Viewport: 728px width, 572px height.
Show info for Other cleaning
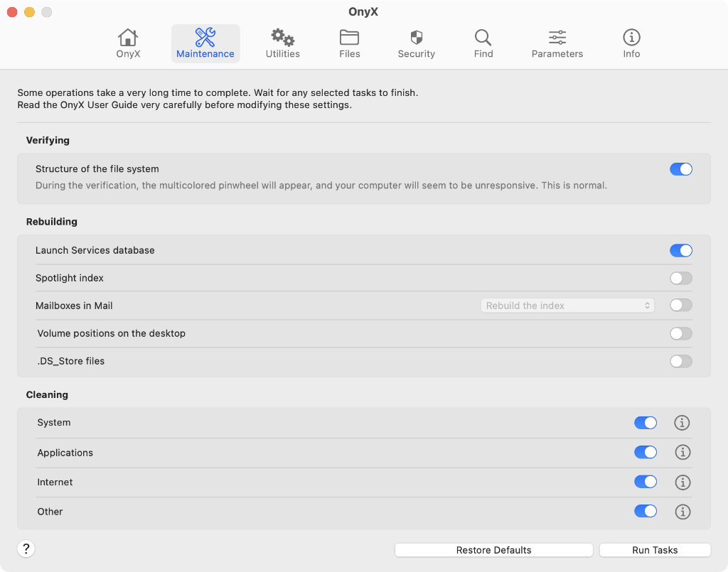682,512
